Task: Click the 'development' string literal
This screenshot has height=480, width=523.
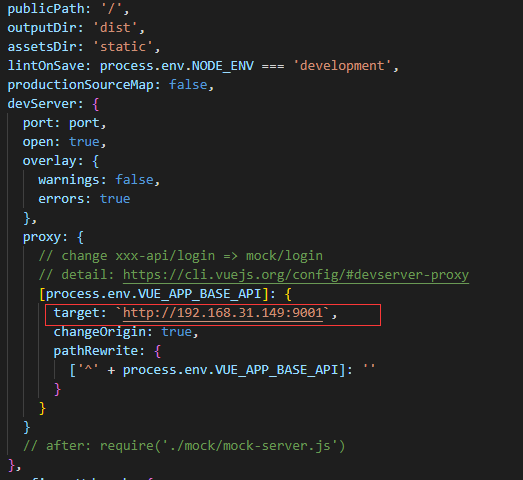Action: (342, 66)
